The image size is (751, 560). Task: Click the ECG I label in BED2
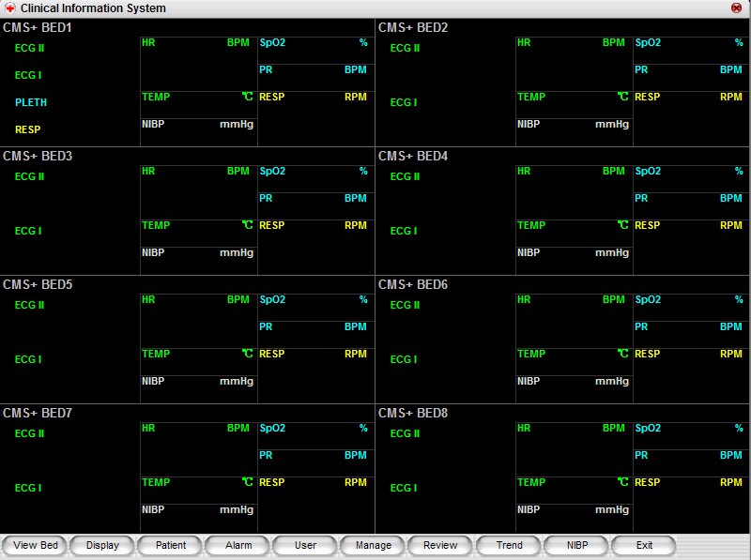pyautogui.click(x=404, y=102)
